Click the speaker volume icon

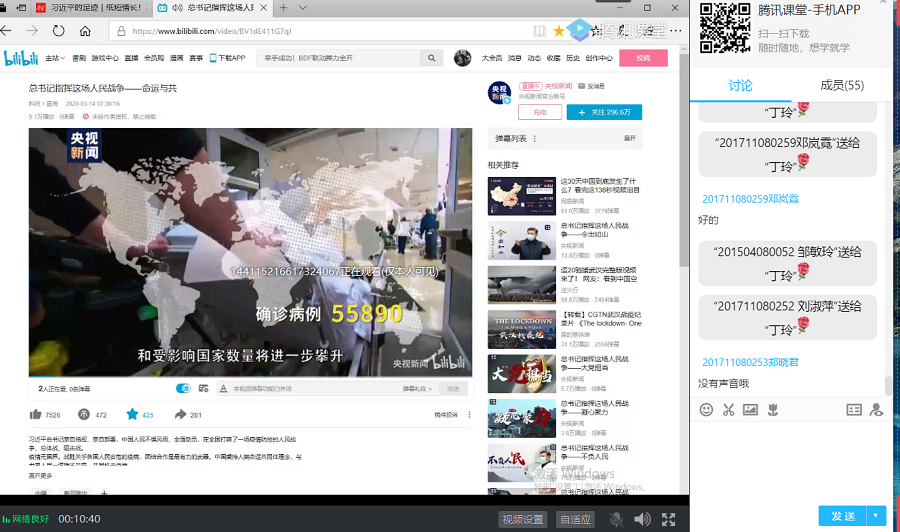point(642,519)
